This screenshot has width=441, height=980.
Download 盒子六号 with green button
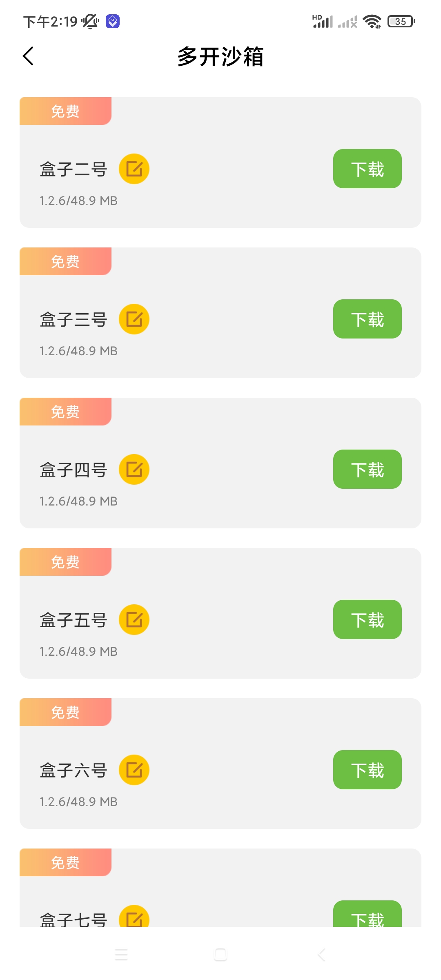pos(367,770)
